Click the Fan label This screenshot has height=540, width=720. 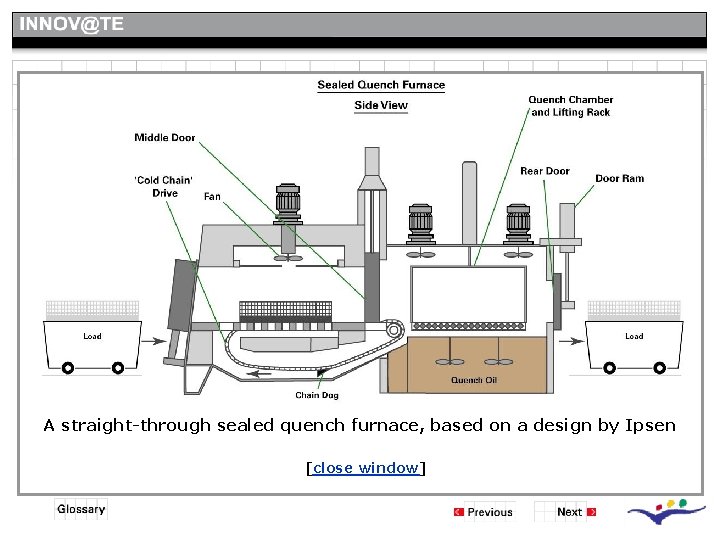(x=212, y=197)
